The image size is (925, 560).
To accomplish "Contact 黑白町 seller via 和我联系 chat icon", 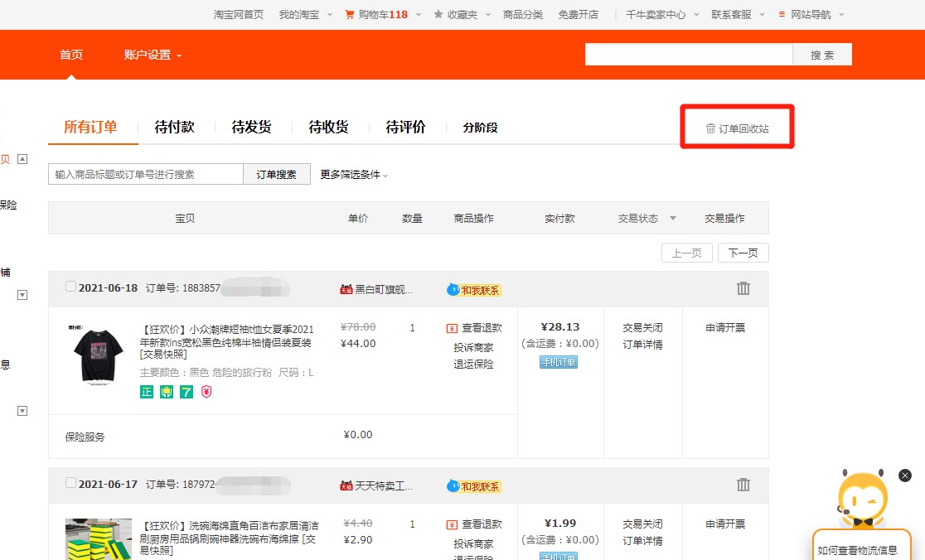I will pos(474,290).
